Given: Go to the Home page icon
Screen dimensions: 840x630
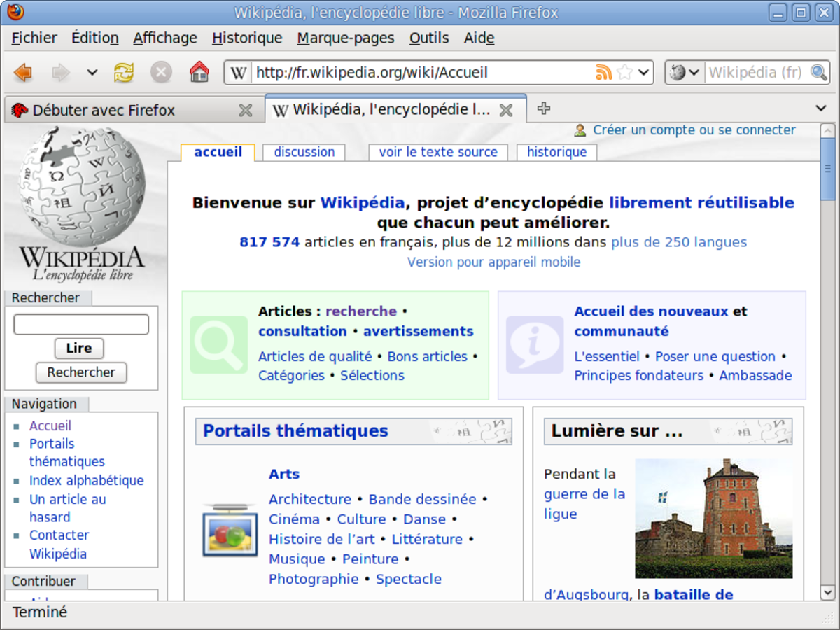Looking at the screenshot, I should coord(199,71).
